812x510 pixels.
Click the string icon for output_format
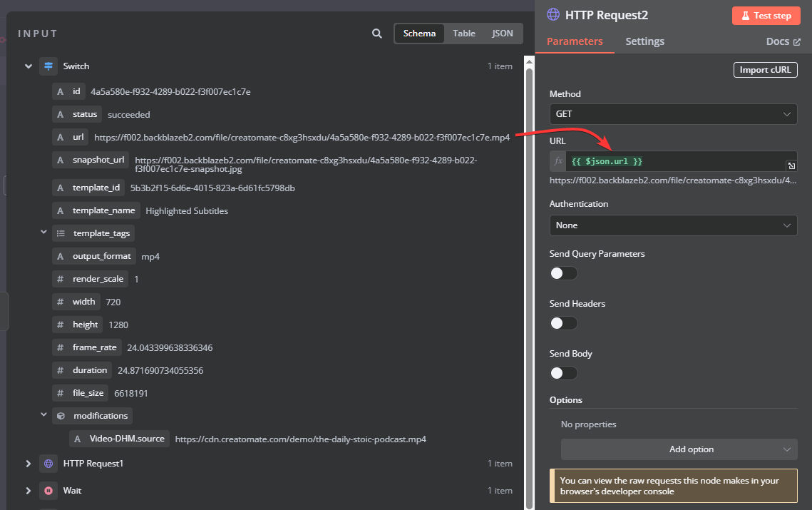61,256
